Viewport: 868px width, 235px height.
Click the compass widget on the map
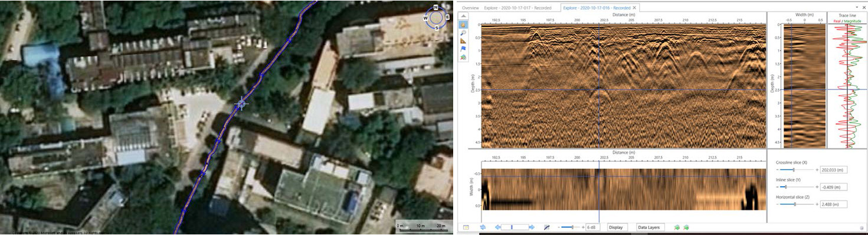tap(436, 17)
